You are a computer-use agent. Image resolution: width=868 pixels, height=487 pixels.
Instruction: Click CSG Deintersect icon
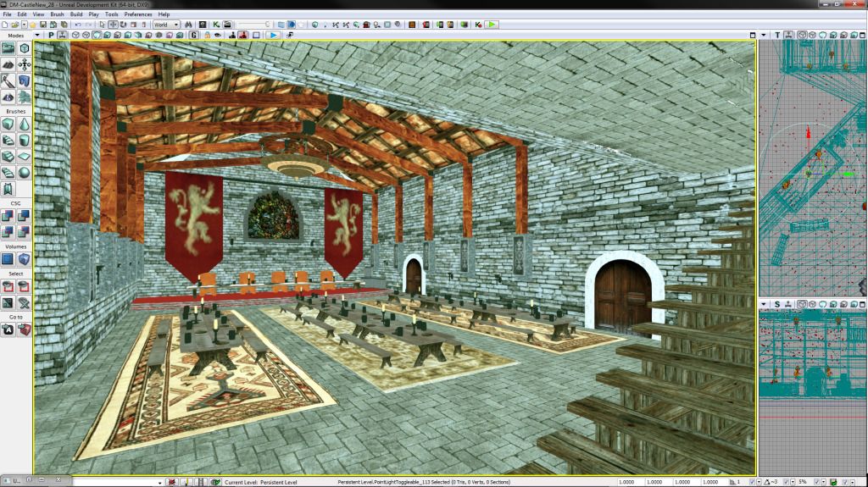pyautogui.click(x=25, y=232)
